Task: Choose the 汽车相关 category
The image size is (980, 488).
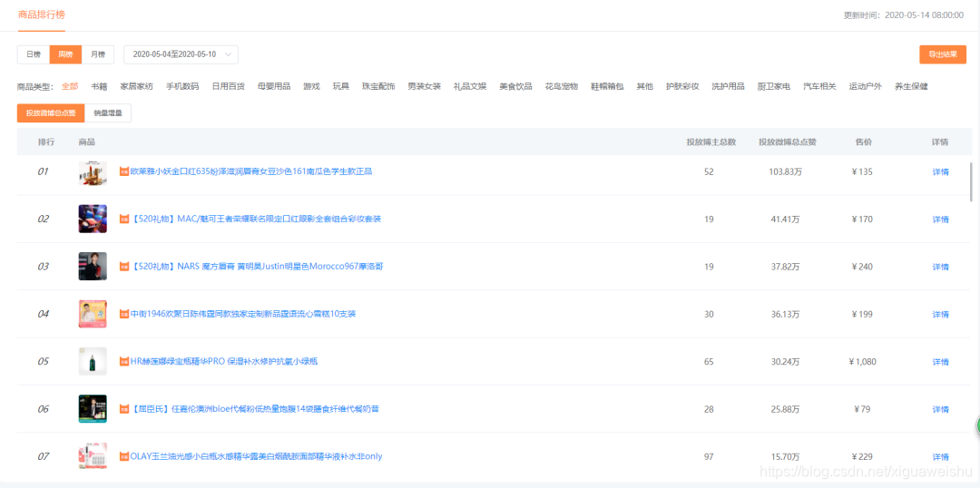Action: coord(819,86)
